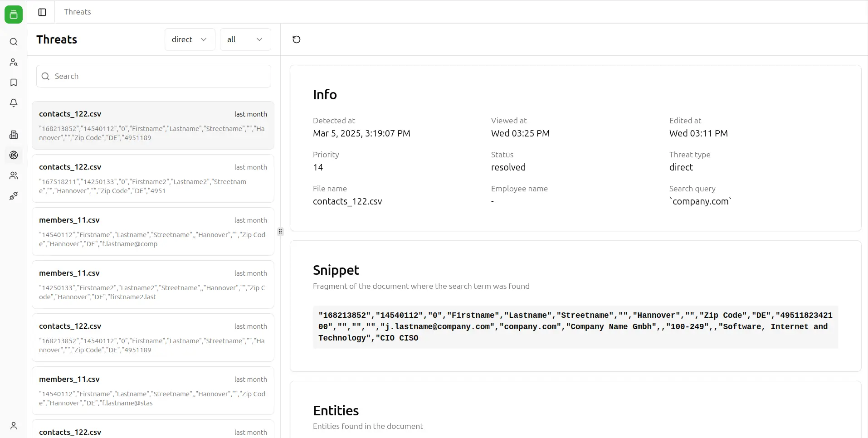
Task: Open the person search sidebar icon
Action: (14, 63)
